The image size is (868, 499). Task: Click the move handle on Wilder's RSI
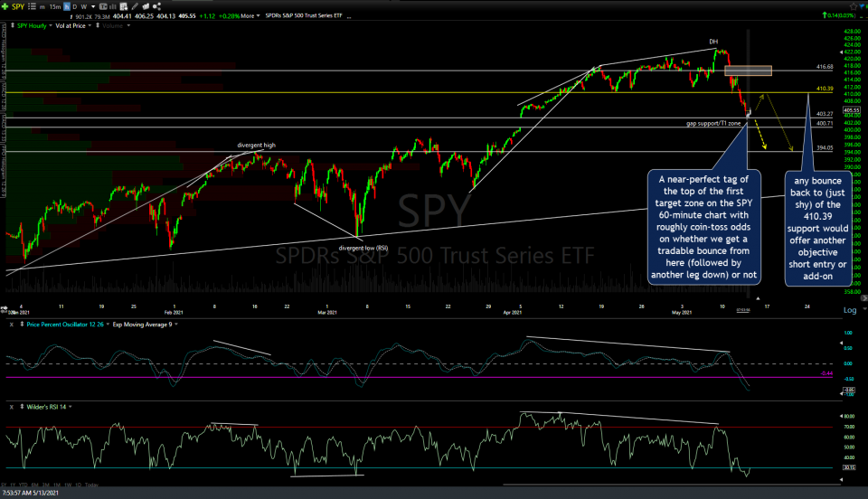22,407
